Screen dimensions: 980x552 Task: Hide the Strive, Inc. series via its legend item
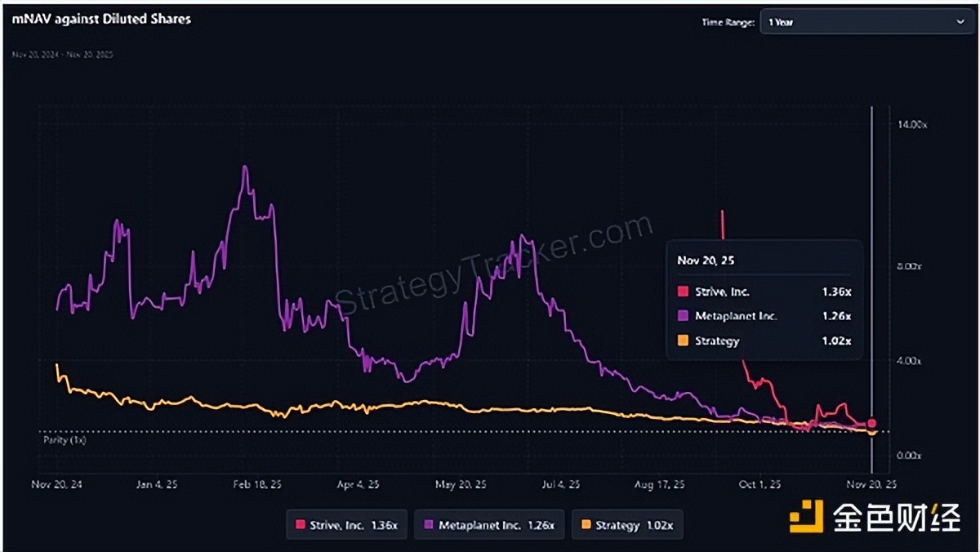346,525
